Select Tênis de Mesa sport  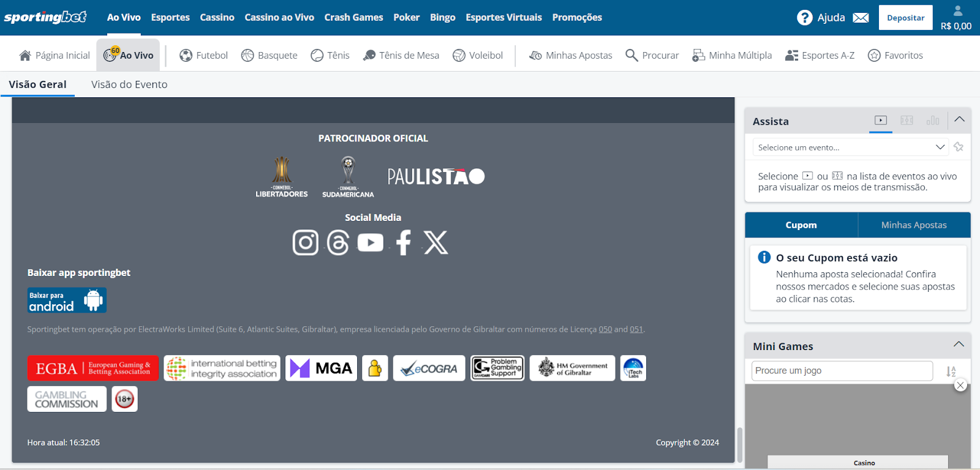pos(401,55)
